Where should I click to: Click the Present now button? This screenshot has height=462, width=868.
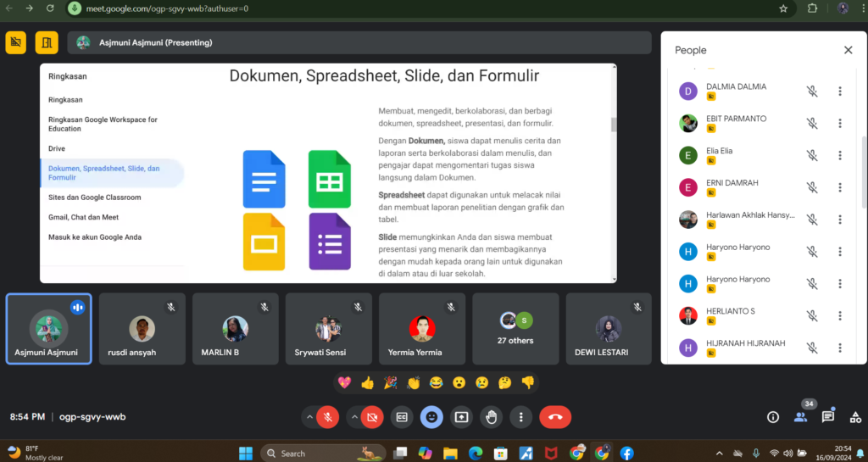coord(462,417)
